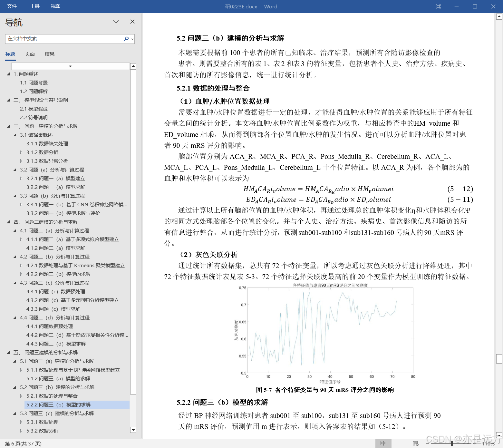This screenshot has height=448, width=503.
Task: Expand the '3.1.2 数据分析' heading
Action: pyautogui.click(x=21, y=152)
